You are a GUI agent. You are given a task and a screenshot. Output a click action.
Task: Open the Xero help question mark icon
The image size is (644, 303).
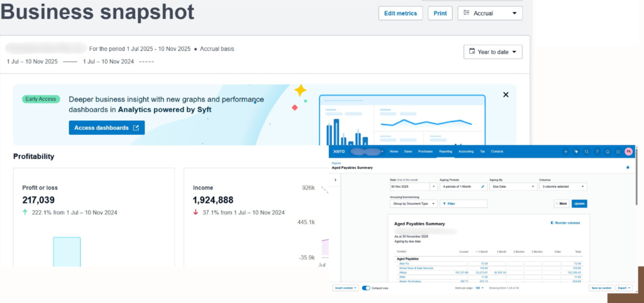[x=597, y=152]
